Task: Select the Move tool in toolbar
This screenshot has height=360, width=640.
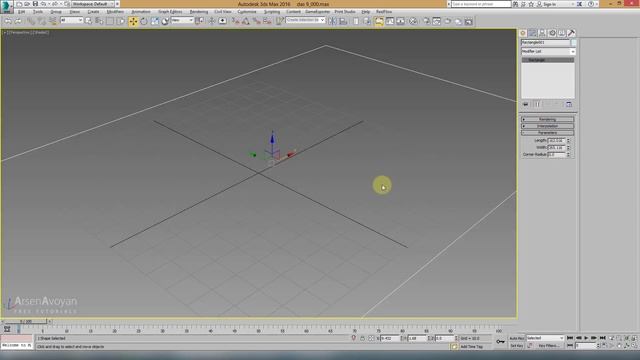Action: [133, 21]
